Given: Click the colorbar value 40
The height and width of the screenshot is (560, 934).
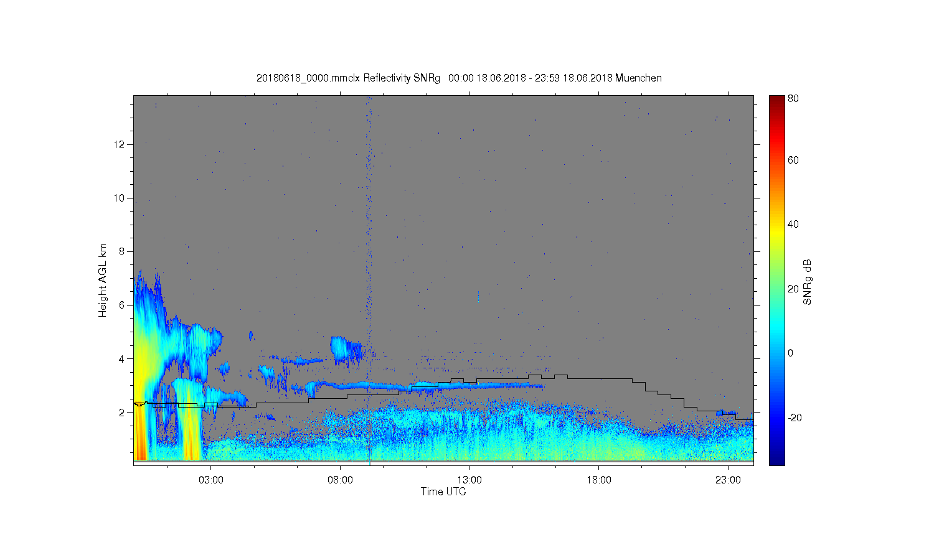Looking at the screenshot, I should (x=793, y=225).
